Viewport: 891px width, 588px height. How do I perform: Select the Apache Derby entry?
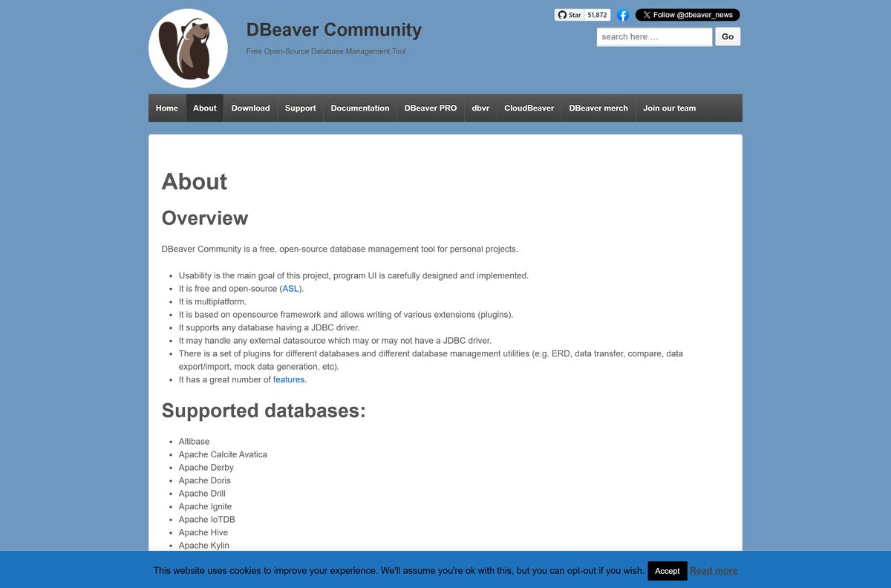[206, 468]
